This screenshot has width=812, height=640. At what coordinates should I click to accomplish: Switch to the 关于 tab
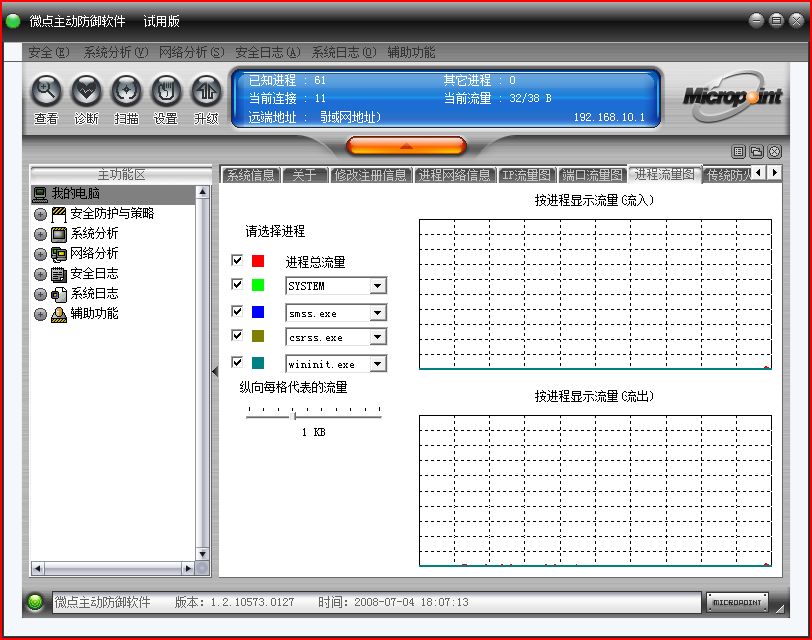coord(304,175)
